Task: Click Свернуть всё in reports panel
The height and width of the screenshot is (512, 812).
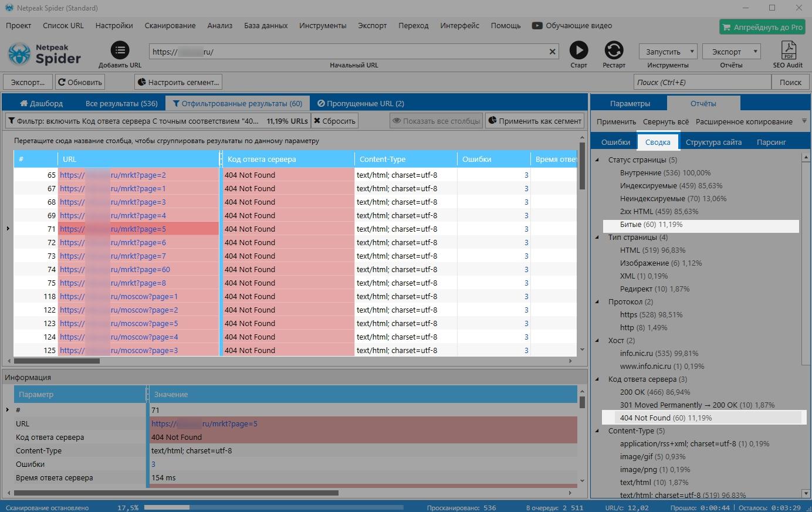Action: 666,121
